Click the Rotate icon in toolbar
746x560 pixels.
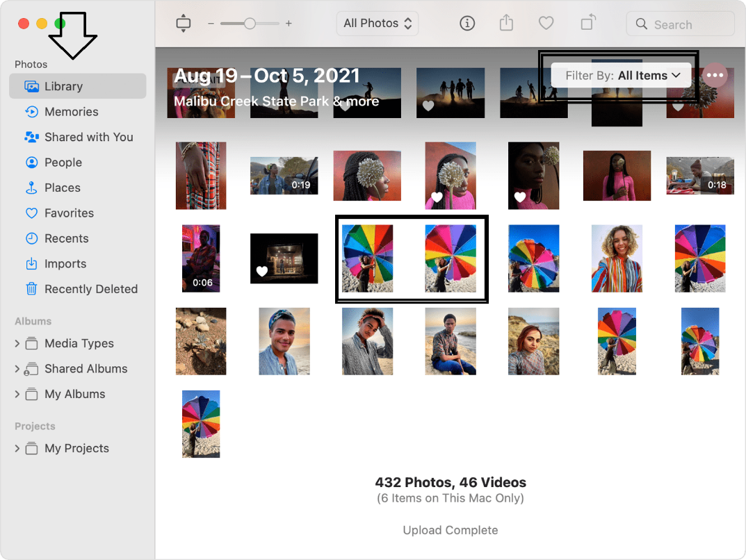pyautogui.click(x=587, y=23)
